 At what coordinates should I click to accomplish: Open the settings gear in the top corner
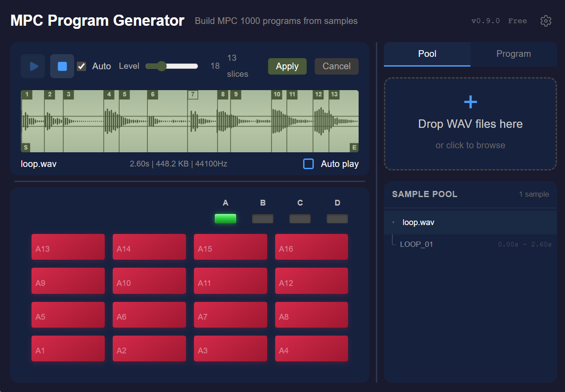click(546, 20)
